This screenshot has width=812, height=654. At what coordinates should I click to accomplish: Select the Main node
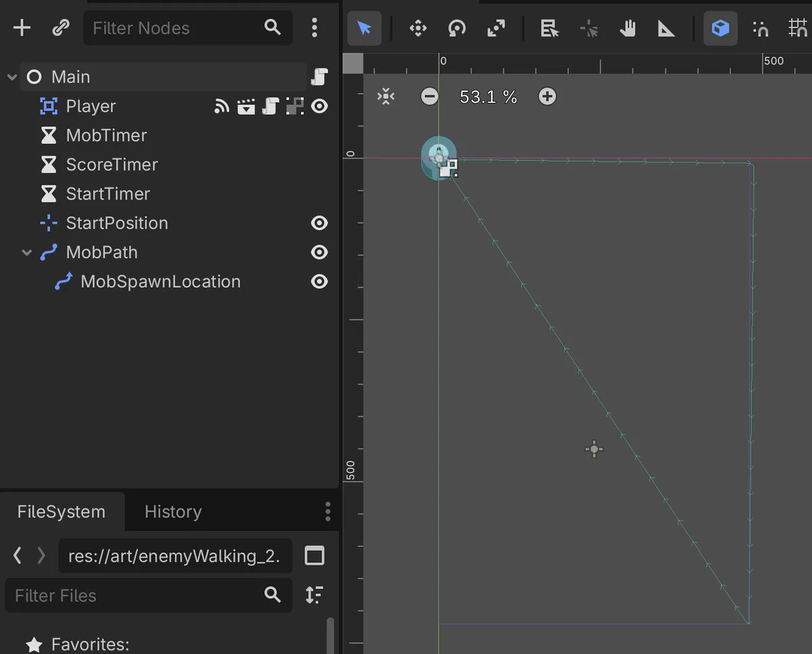[x=70, y=77]
